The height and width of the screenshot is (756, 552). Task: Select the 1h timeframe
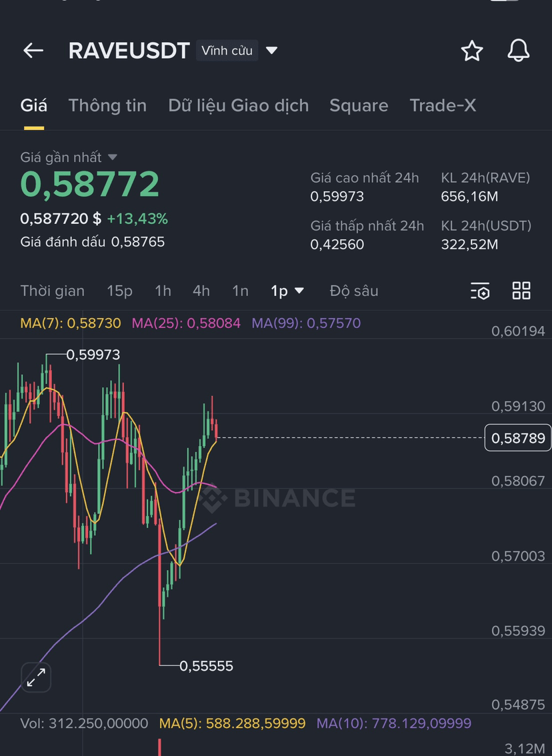point(163,291)
